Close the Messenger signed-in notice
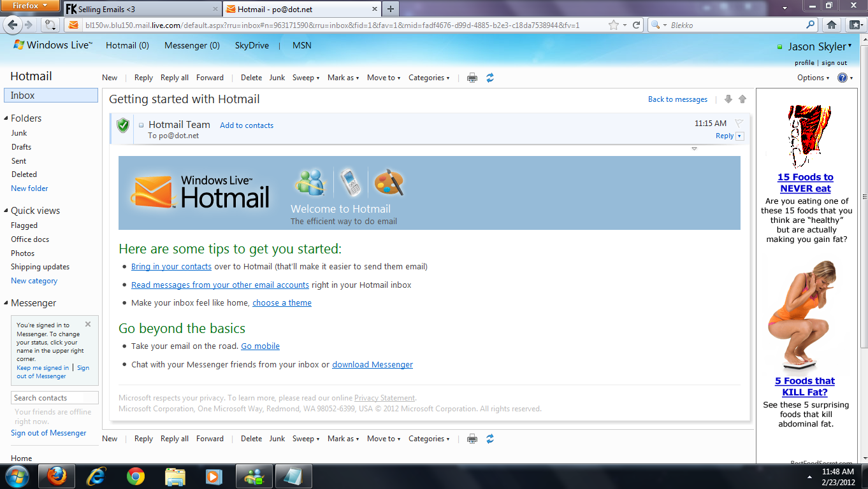The height and width of the screenshot is (489, 868). pos(88,324)
